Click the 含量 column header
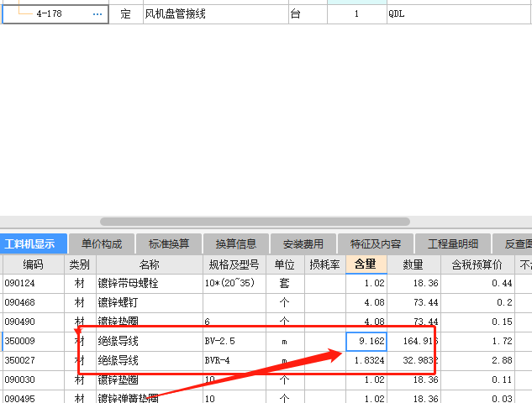The image size is (532, 403). click(x=366, y=264)
